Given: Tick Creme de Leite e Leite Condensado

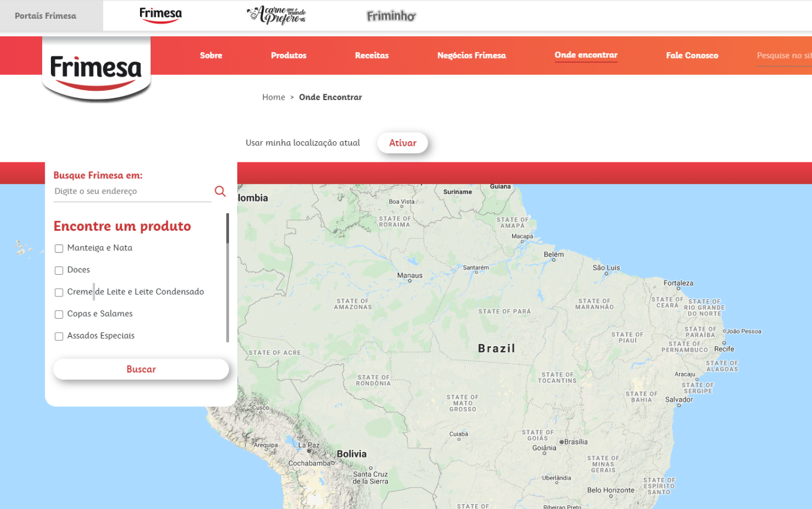Looking at the screenshot, I should coord(59,292).
